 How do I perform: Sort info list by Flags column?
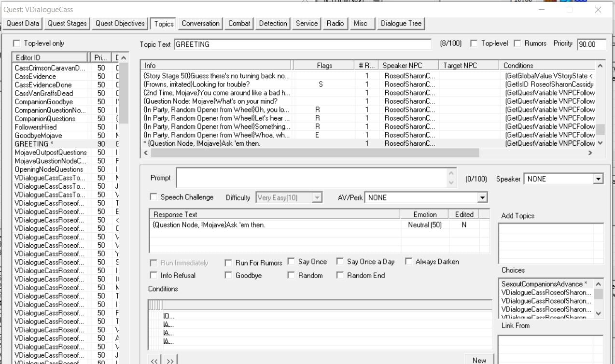pos(324,65)
